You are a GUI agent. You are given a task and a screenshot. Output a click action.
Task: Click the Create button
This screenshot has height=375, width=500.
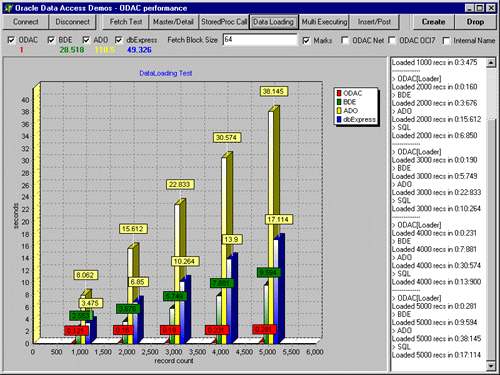433,22
